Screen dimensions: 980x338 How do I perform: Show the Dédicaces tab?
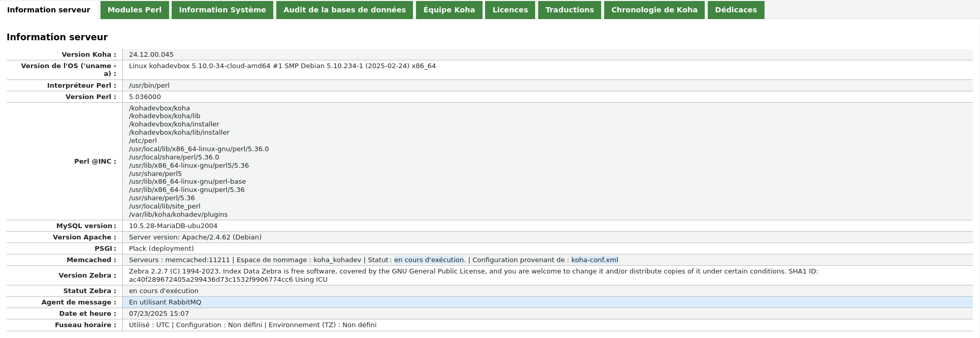(x=736, y=10)
